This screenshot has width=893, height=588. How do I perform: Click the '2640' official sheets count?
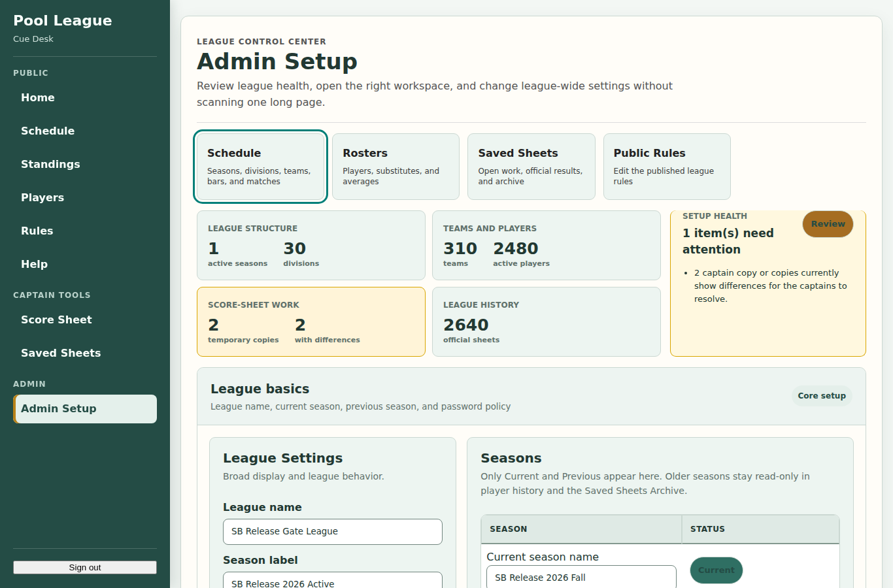pyautogui.click(x=466, y=325)
